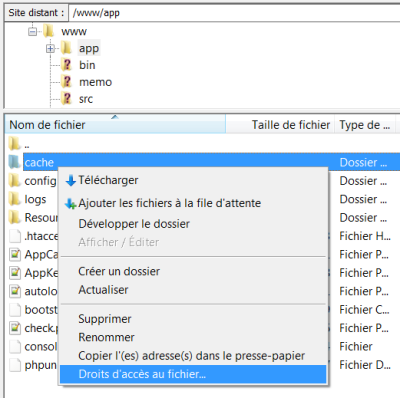This screenshot has height=398, width=400.
Task: Click the Site distant path field
Action: 234,13
